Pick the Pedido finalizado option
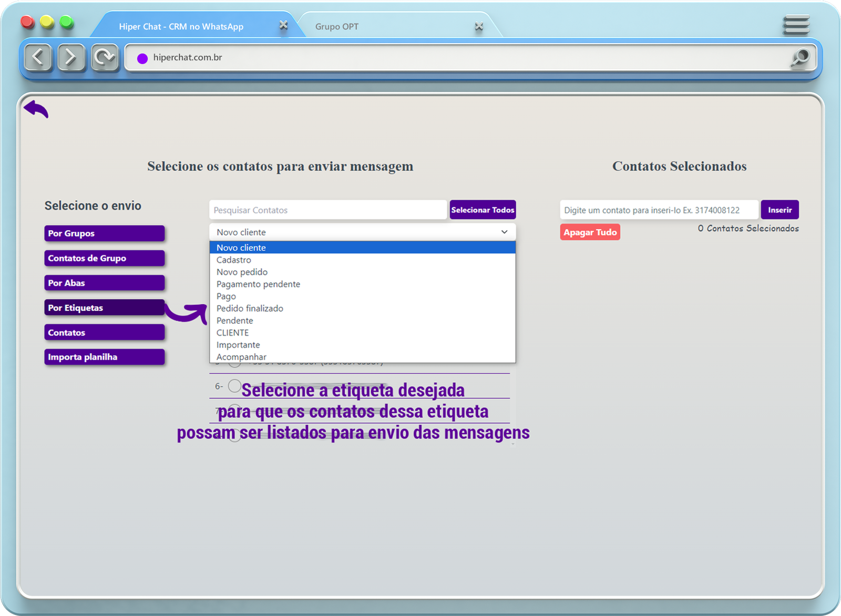This screenshot has width=841, height=616. (250, 309)
